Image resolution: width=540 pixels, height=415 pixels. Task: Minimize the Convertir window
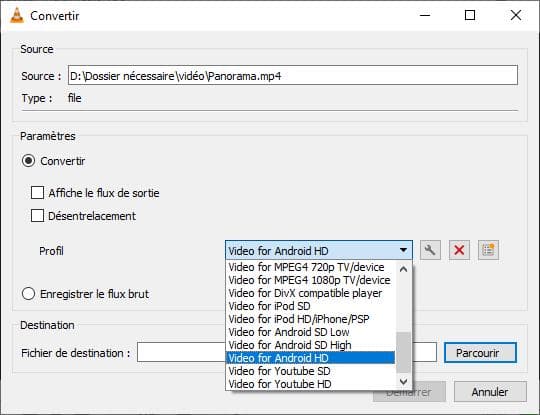[x=425, y=15]
